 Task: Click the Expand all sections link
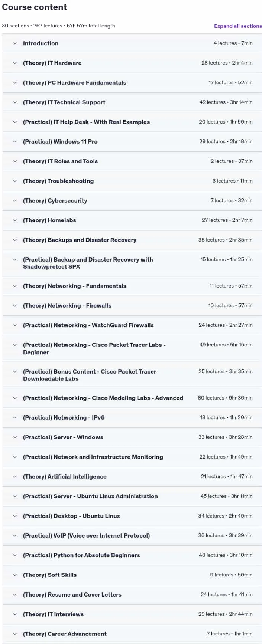(x=238, y=26)
